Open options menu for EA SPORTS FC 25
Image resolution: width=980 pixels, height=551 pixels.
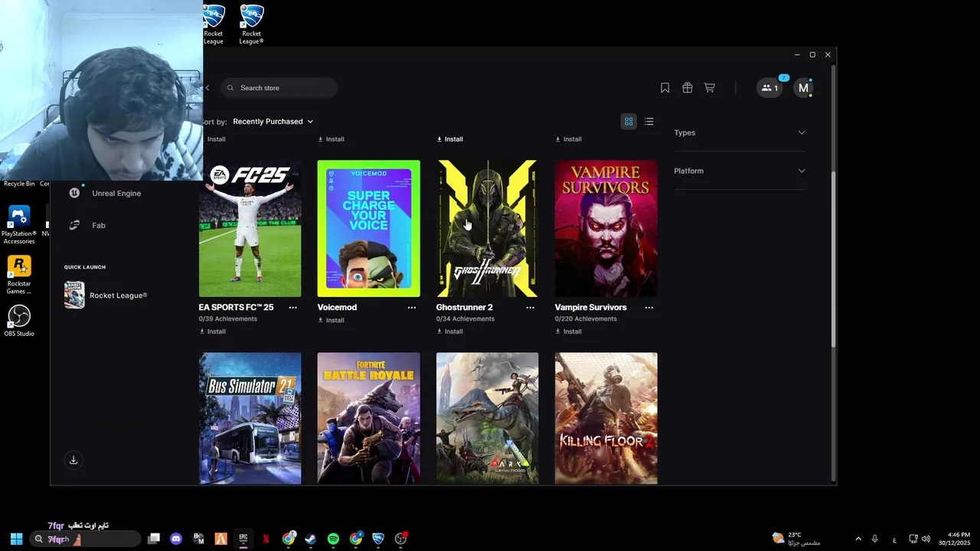coord(292,308)
